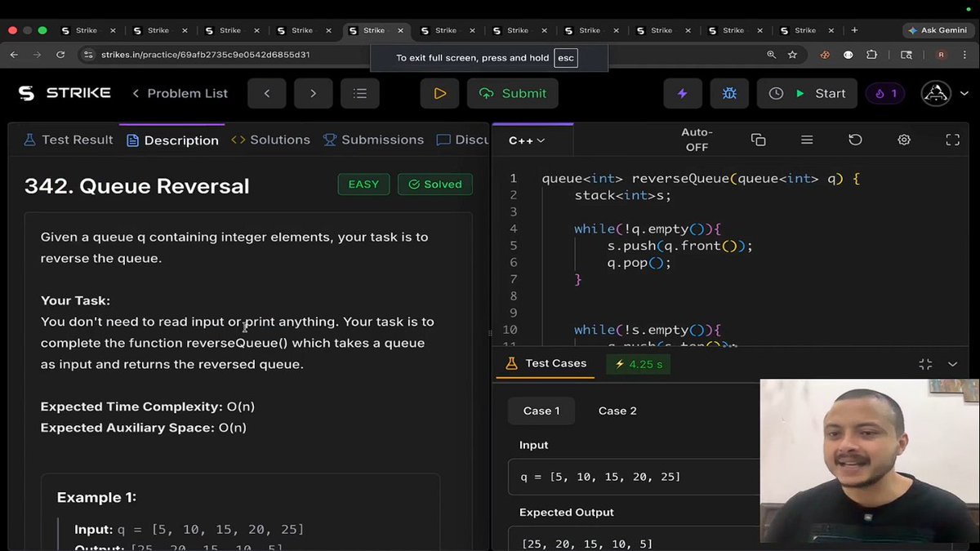Click the Strike logo in header

click(x=65, y=93)
